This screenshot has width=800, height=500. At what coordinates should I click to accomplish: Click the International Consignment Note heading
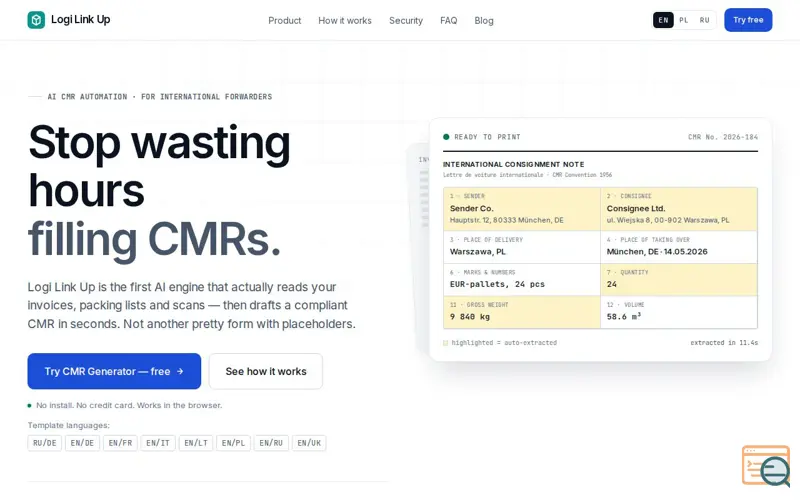pos(513,164)
